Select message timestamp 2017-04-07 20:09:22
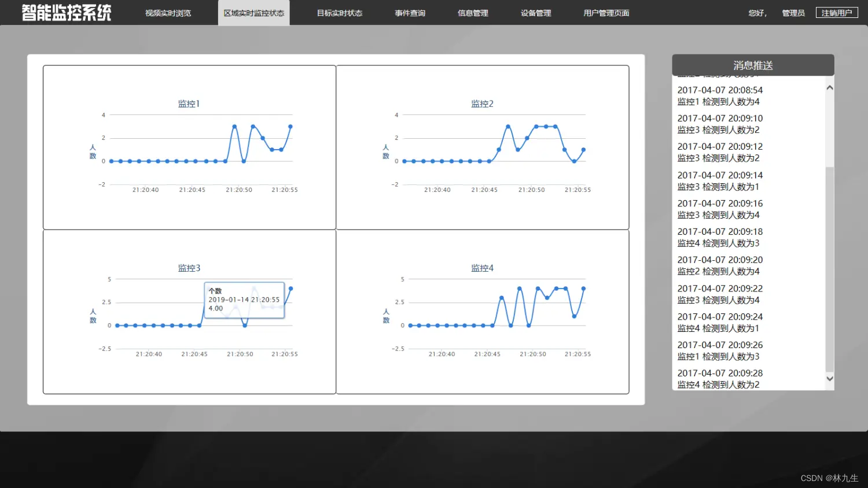The width and height of the screenshot is (868, 488). (720, 289)
